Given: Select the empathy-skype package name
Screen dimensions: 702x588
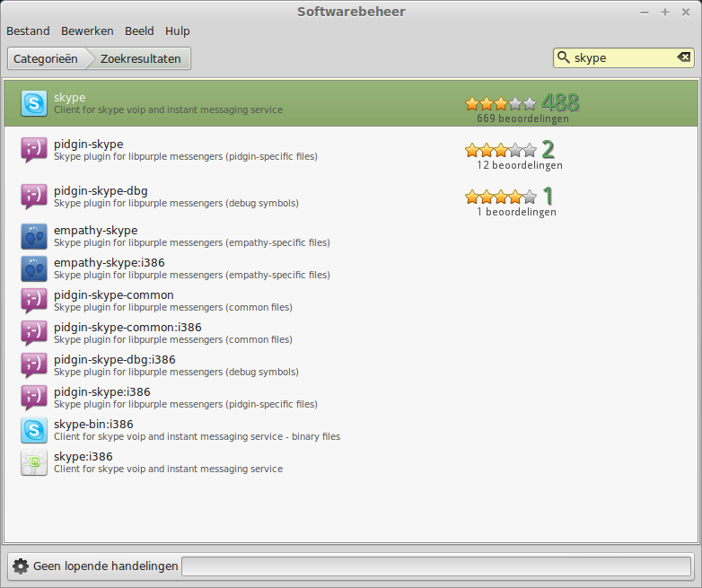Looking at the screenshot, I should point(95,230).
